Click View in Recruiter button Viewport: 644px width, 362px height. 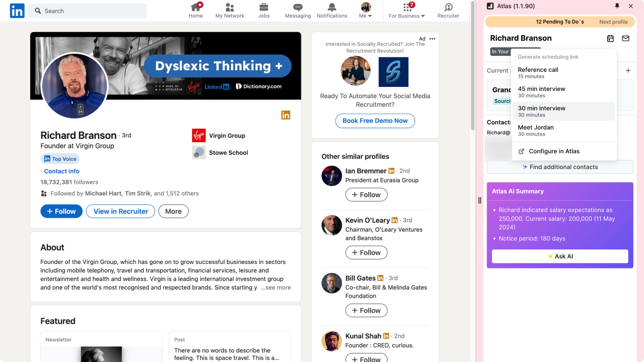click(x=121, y=211)
